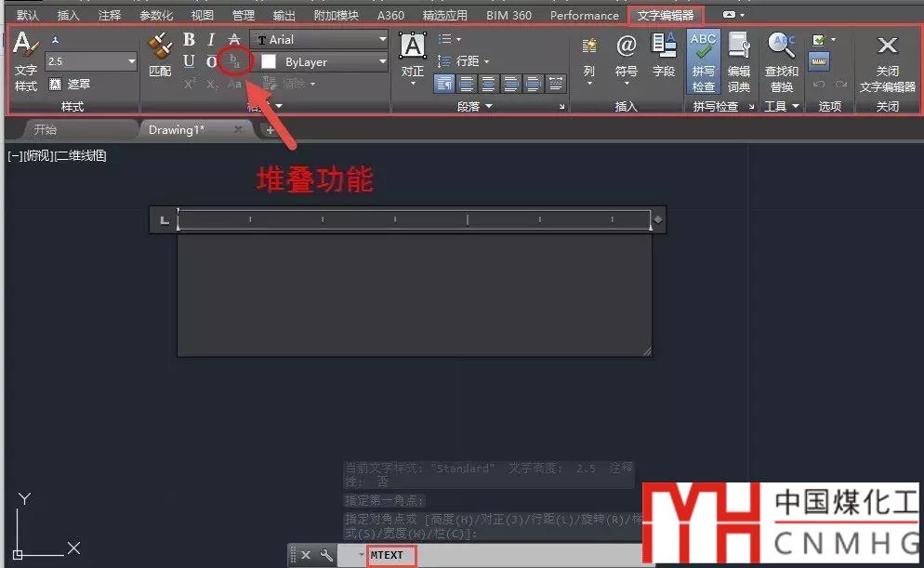Select the Match (匹配) properties brush
Screen dimensions: 924x568
[x=161, y=53]
